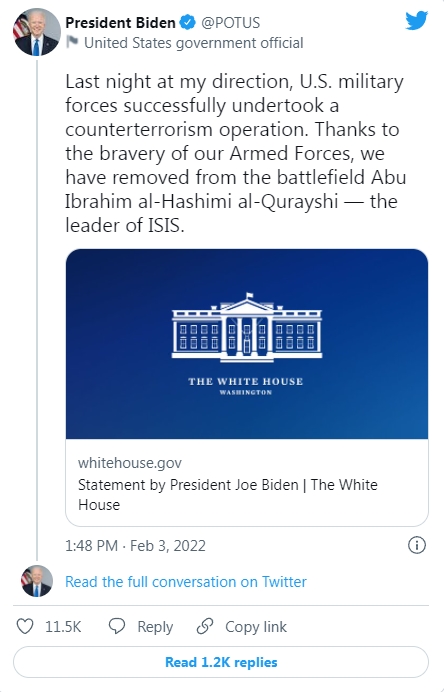Open Statement by President Joe Biden title
The image size is (444, 692).
point(228,495)
